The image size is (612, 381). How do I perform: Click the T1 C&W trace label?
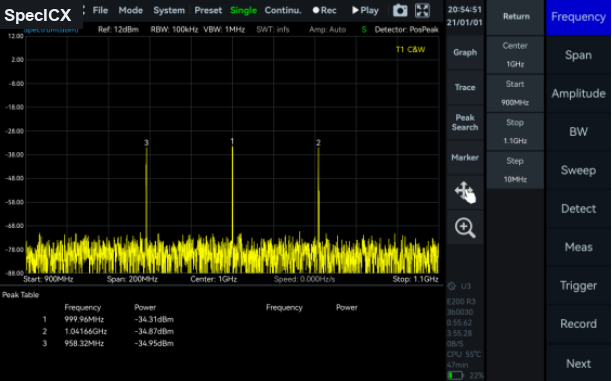pos(410,50)
